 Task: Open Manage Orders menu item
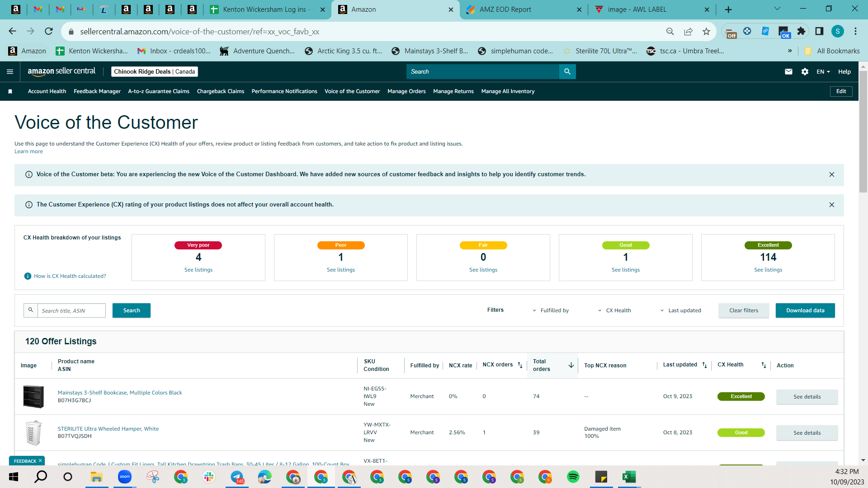(406, 91)
